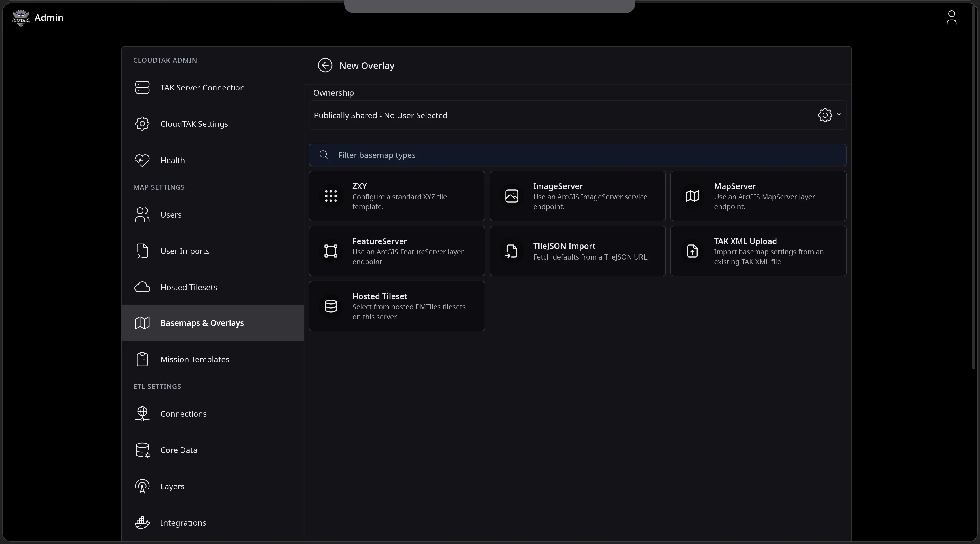Click the Mission Templates clipboard icon
The width and height of the screenshot is (980, 544).
pos(142,359)
